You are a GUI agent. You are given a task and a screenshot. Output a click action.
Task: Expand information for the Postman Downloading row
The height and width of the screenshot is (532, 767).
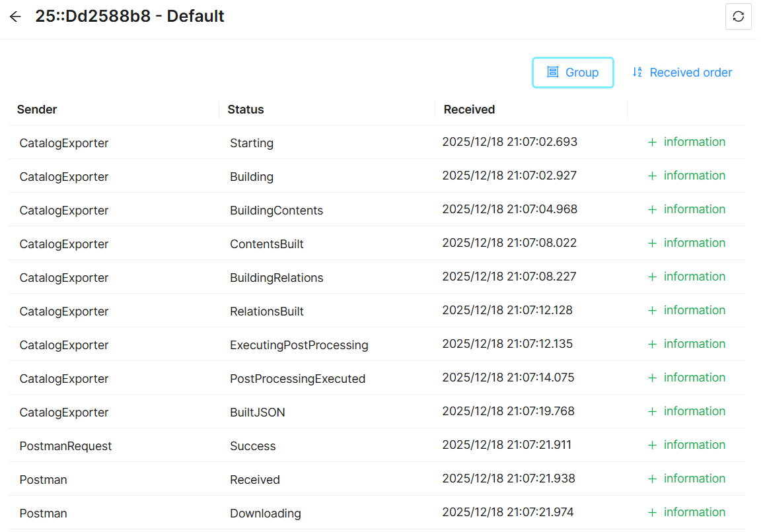[x=694, y=512]
